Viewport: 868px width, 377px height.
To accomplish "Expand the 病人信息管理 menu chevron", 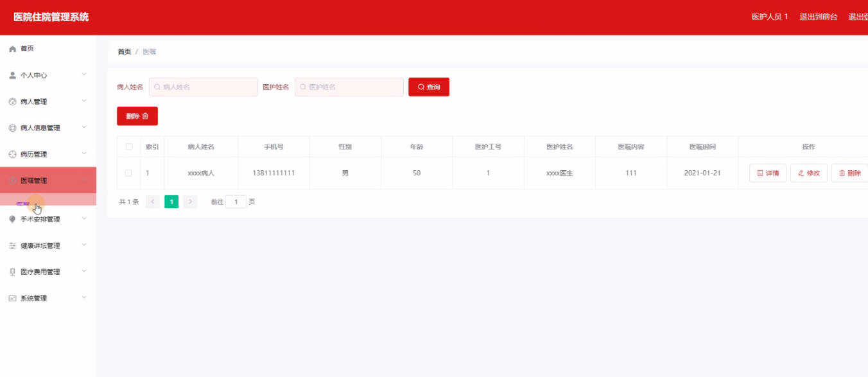I will (x=84, y=127).
